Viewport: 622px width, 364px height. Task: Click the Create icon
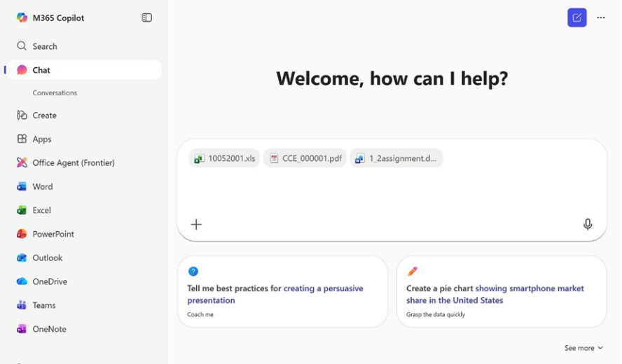point(22,115)
